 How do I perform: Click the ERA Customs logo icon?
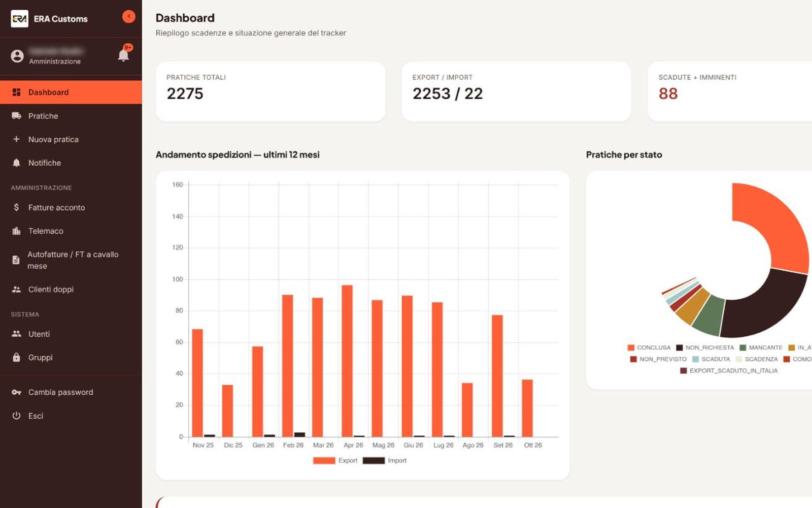click(x=19, y=19)
